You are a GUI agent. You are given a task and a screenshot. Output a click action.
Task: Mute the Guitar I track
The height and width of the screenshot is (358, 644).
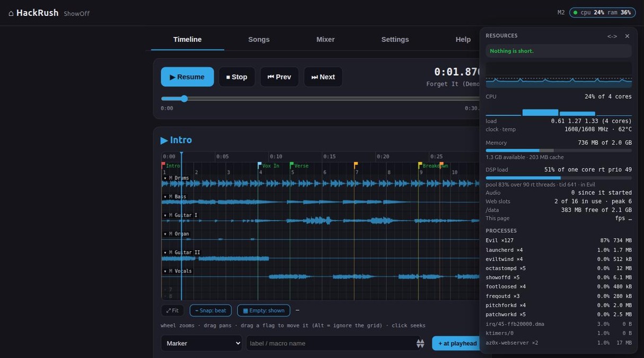click(x=171, y=215)
